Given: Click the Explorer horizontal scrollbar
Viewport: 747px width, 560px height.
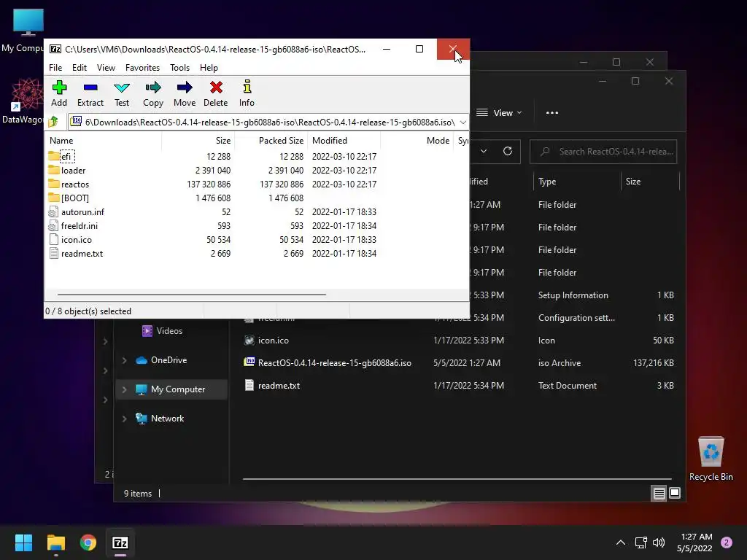Looking at the screenshot, I should click(x=457, y=478).
